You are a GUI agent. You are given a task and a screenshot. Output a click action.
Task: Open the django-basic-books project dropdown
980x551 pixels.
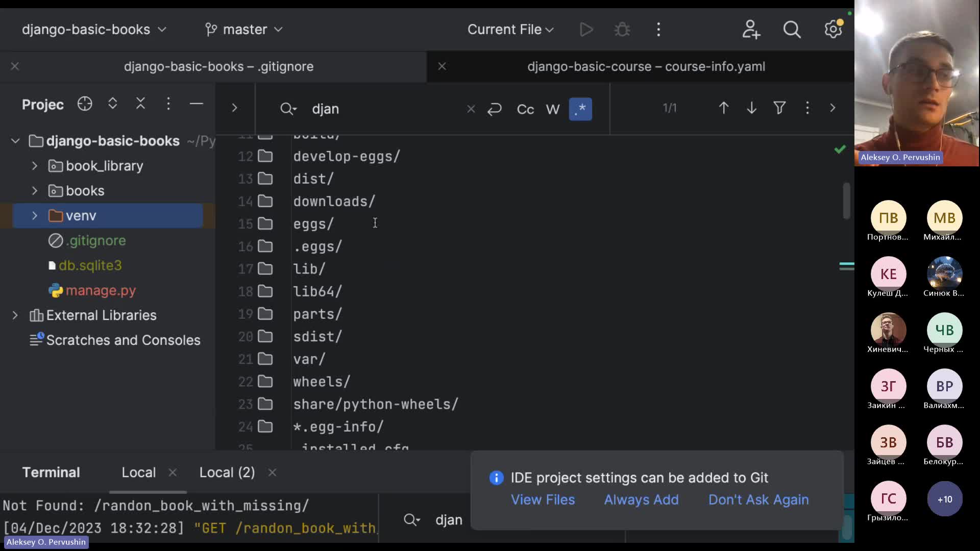point(94,30)
